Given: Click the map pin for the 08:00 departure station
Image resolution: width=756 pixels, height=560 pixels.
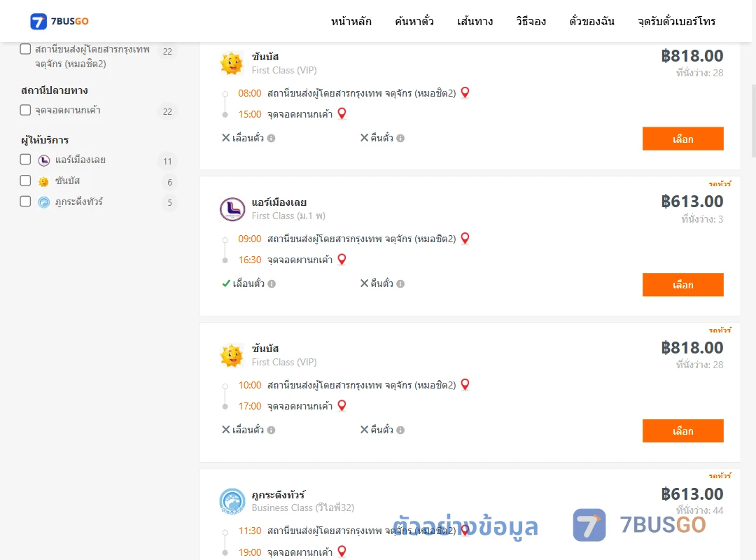Looking at the screenshot, I should click(465, 92).
